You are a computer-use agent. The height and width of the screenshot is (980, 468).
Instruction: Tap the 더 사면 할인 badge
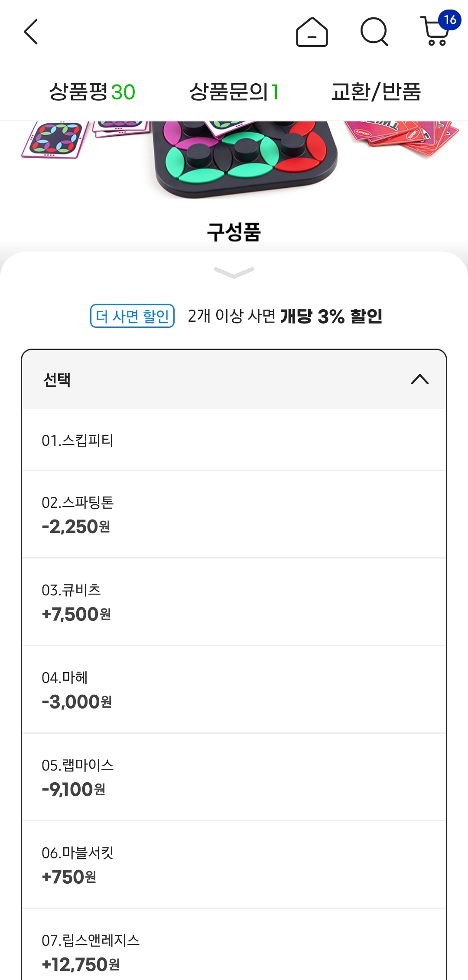[132, 316]
